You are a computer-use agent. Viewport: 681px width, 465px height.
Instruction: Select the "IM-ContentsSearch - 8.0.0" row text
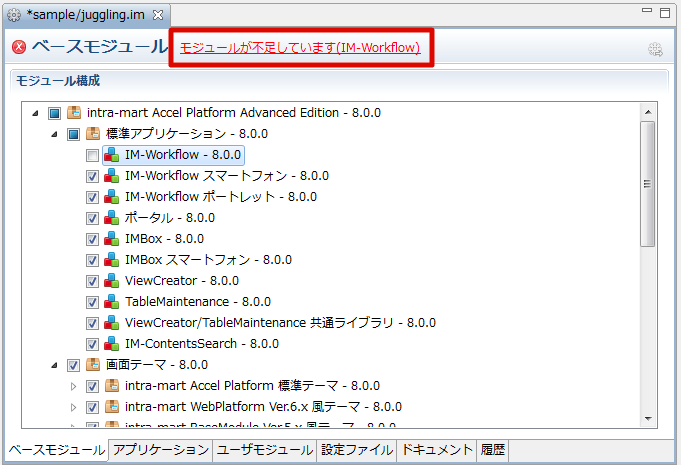click(202, 344)
